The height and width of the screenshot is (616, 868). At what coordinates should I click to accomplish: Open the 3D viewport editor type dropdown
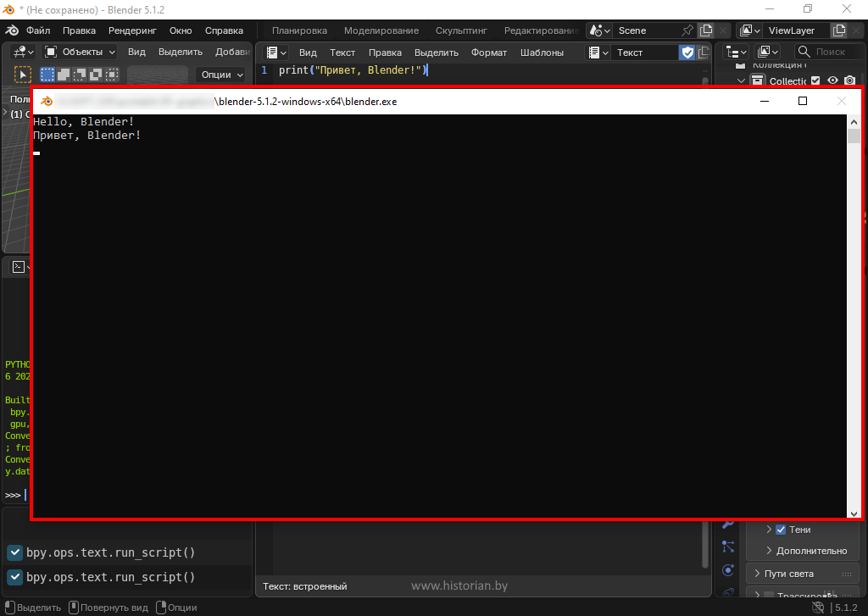tap(23, 52)
